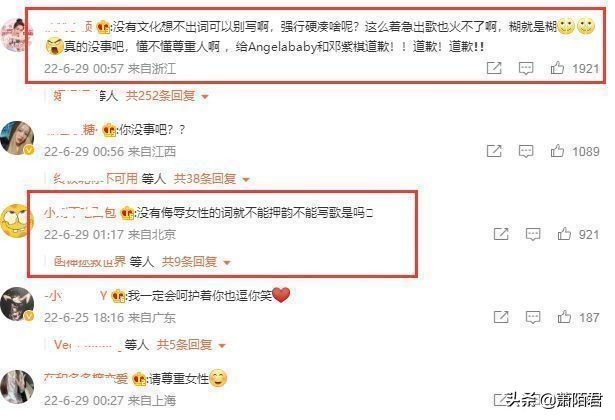Share the comment posted from 浙江
Viewport: 615px width, 420px height.
[x=494, y=68]
